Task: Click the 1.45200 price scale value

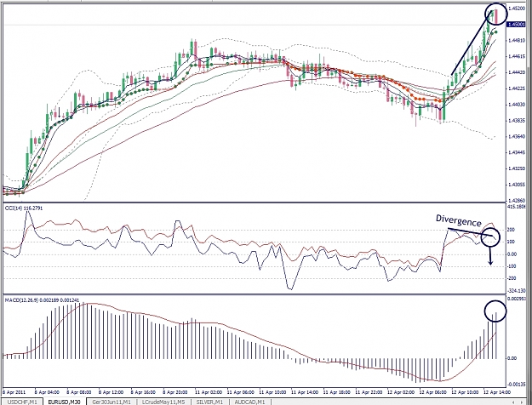Action: click(x=516, y=9)
